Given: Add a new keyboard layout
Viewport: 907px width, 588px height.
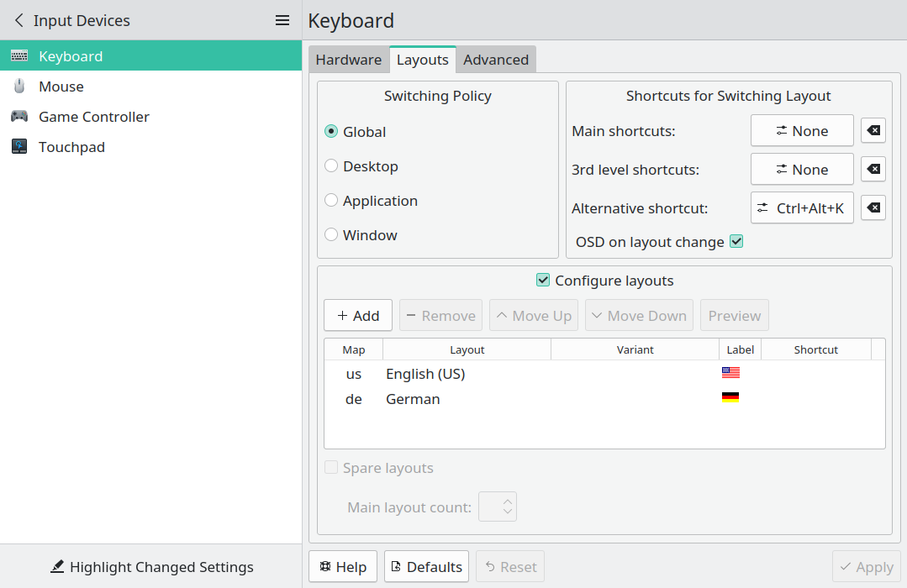Looking at the screenshot, I should pos(358,316).
